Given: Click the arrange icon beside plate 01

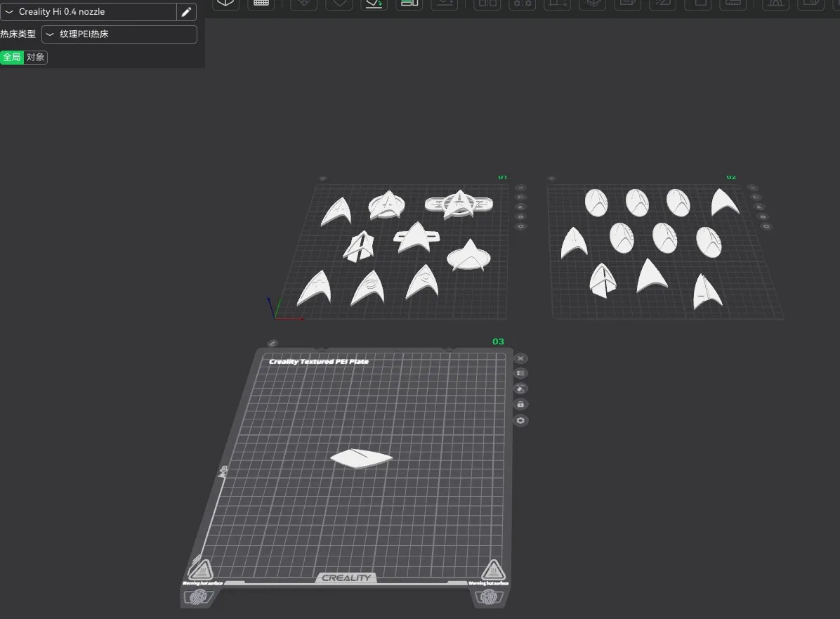Looking at the screenshot, I should [520, 197].
